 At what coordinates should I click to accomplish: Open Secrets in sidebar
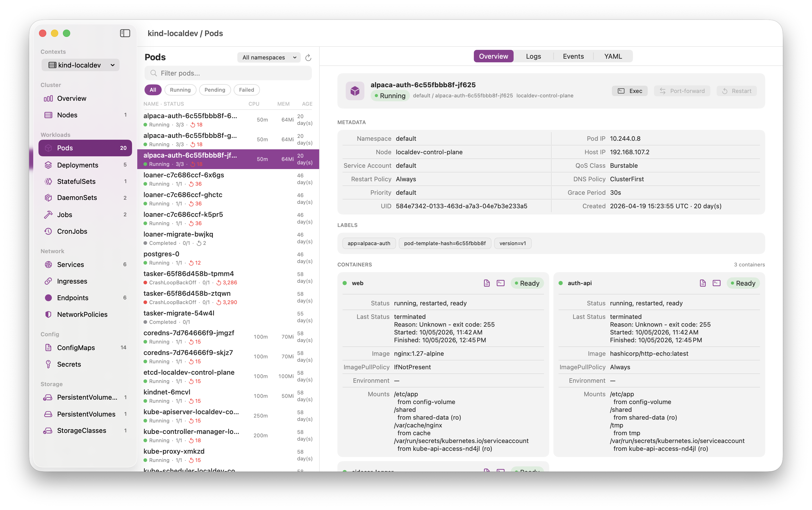[85, 364]
